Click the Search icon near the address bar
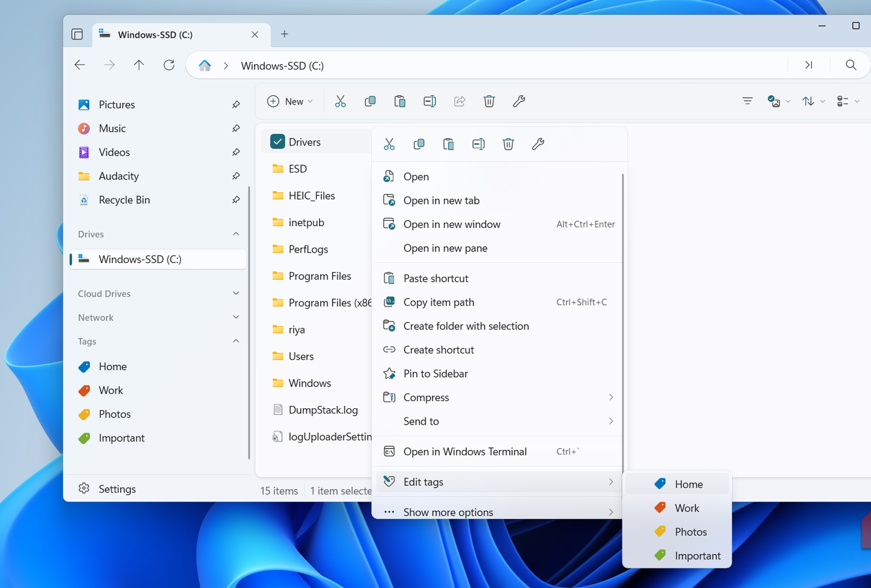This screenshot has width=871, height=588. [x=850, y=65]
